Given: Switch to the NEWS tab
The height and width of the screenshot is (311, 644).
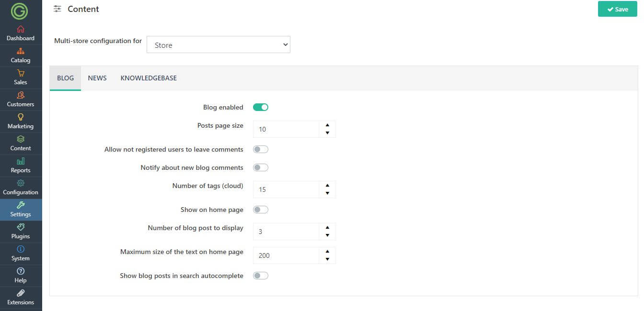Looking at the screenshot, I should pyautogui.click(x=97, y=78).
